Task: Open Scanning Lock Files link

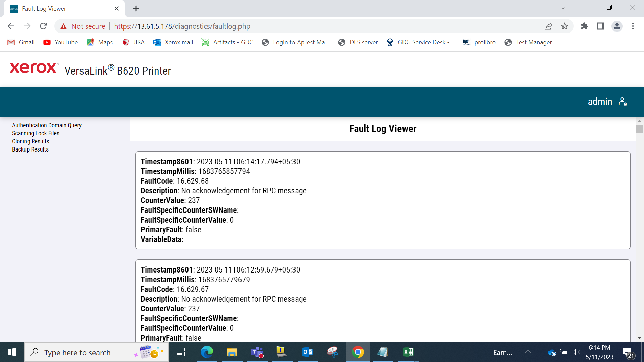Action: click(x=36, y=133)
